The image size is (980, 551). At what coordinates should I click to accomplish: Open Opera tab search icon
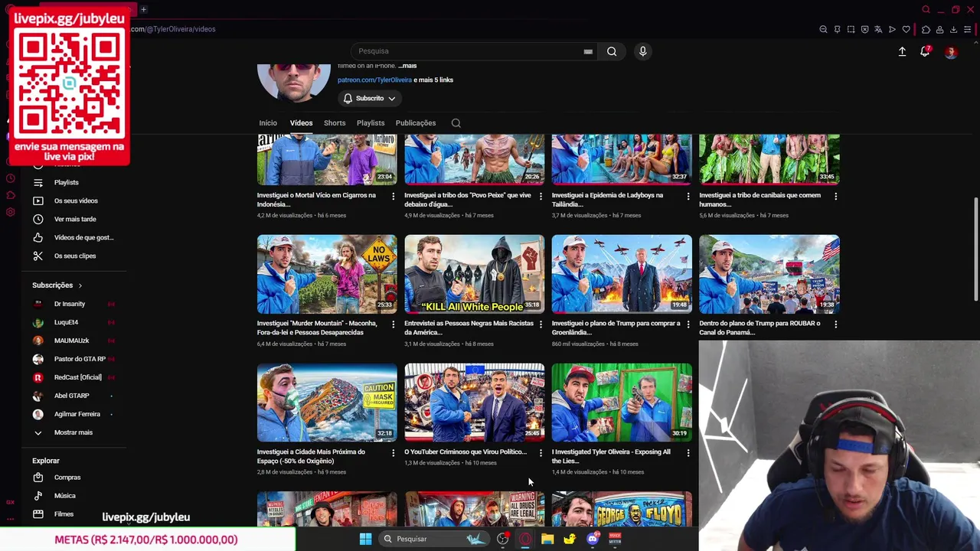tap(926, 10)
